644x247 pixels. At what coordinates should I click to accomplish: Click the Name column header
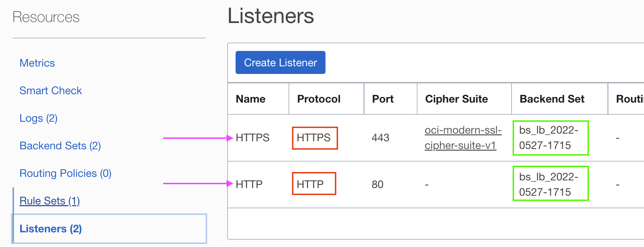point(251,99)
